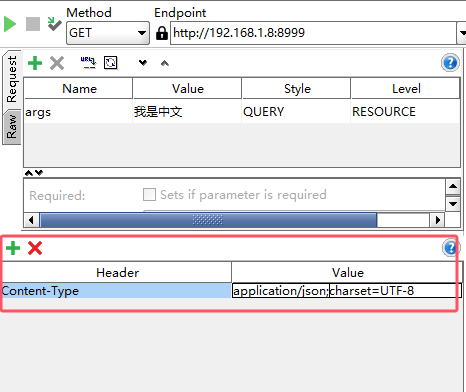Switch to the Request tab
Screen dimensions: 466x392
coord(11,79)
